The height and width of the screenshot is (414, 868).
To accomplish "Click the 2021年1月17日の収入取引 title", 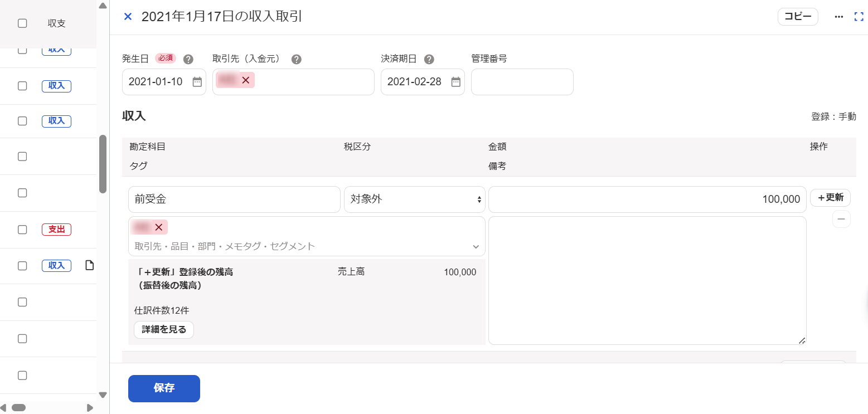I will click(222, 17).
